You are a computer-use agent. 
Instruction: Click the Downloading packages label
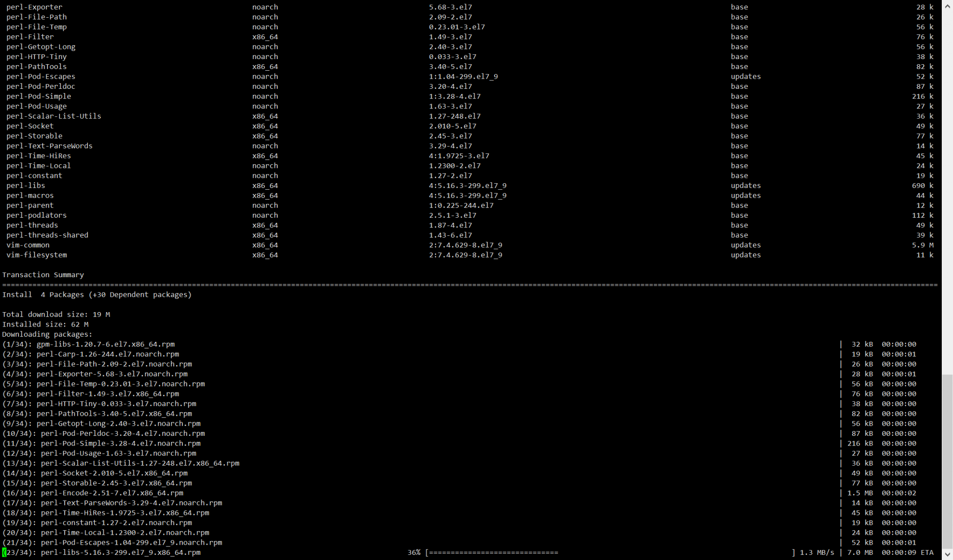47,334
